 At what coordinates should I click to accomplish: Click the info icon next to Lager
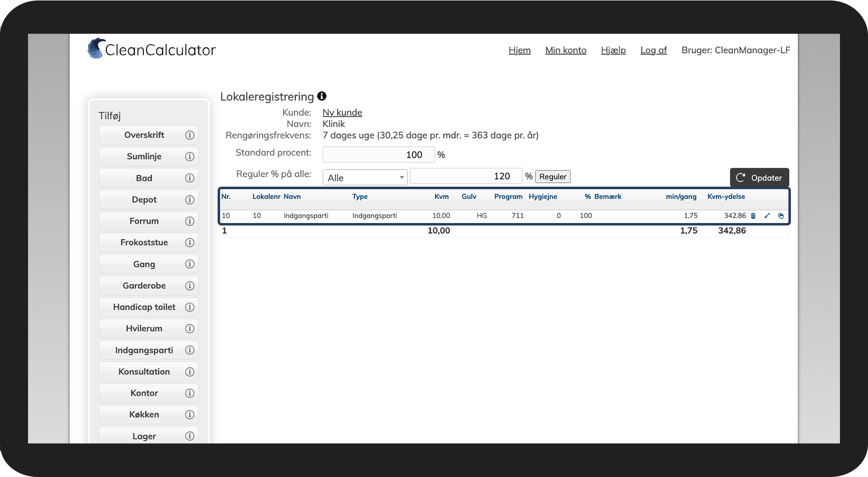click(x=190, y=436)
